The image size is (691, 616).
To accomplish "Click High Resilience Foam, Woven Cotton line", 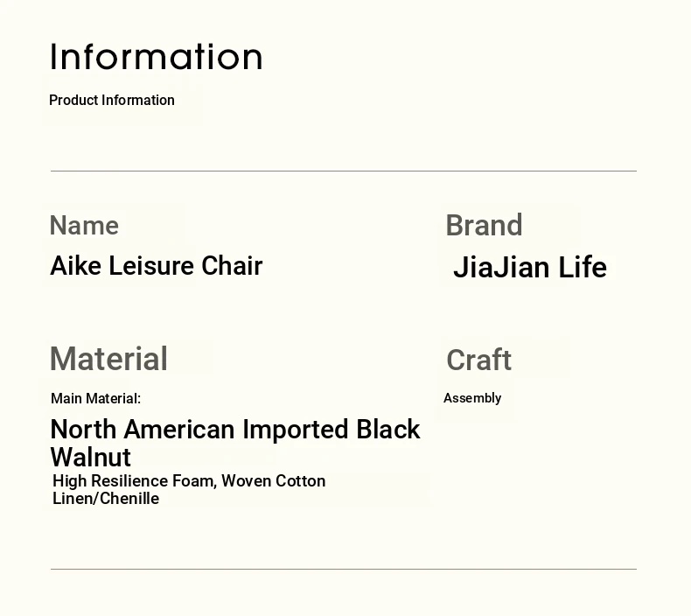I will [189, 481].
